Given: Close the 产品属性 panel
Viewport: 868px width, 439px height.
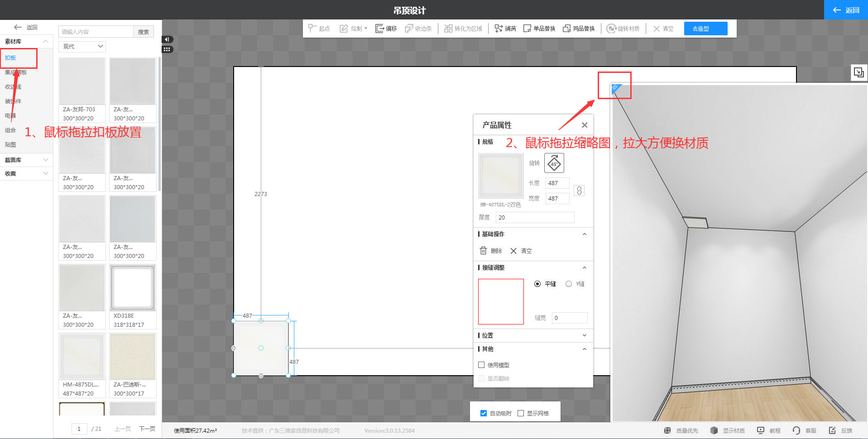Looking at the screenshot, I should [x=585, y=125].
